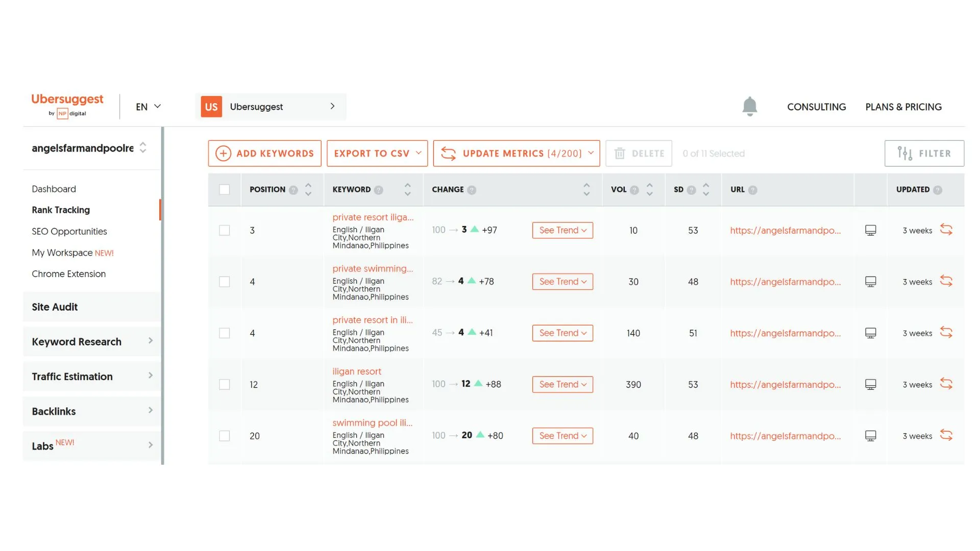Open the VOL column help tooltip icon

coord(634,190)
